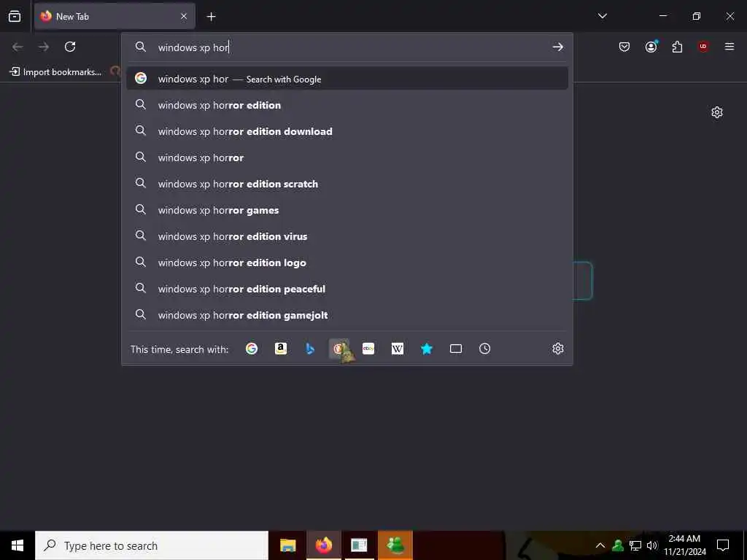Search this time with DuckDuckGo
The image size is (747, 560).
[x=338, y=349]
